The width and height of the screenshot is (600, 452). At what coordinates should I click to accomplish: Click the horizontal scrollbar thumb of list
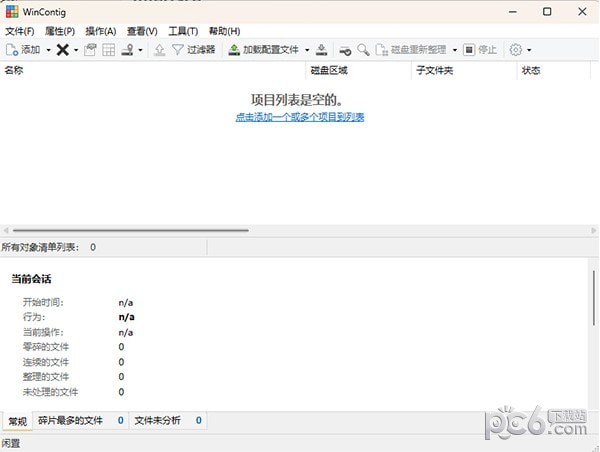click(x=130, y=230)
